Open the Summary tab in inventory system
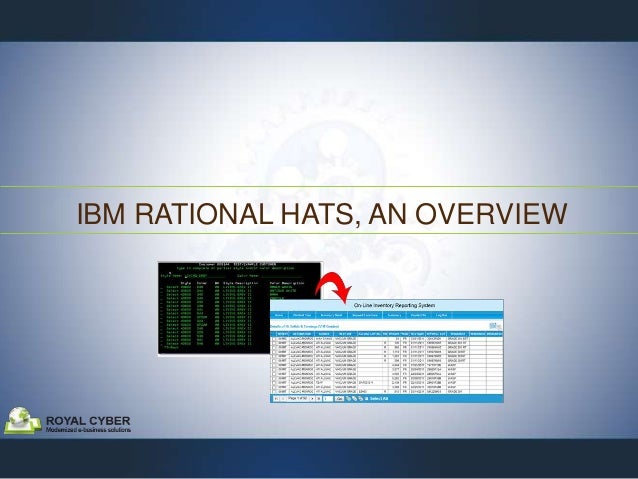 [x=394, y=315]
